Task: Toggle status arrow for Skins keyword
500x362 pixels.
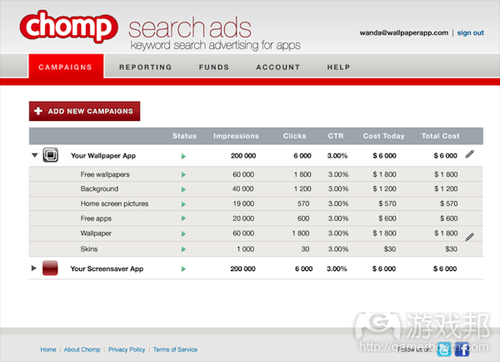Action: (x=183, y=249)
